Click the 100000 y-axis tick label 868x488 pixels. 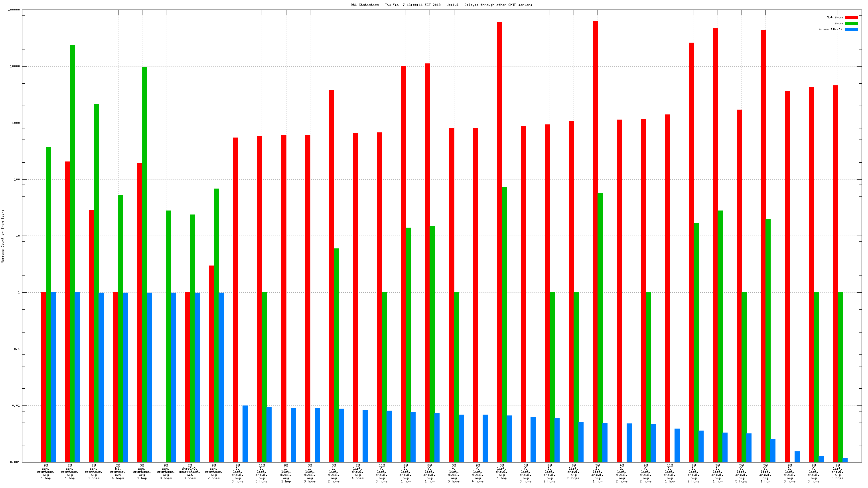(14, 10)
